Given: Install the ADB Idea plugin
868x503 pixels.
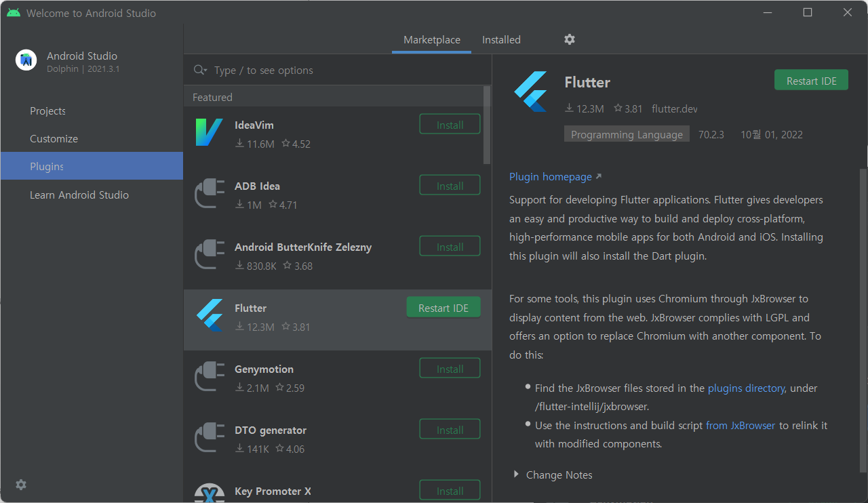Looking at the screenshot, I should pyautogui.click(x=450, y=186).
